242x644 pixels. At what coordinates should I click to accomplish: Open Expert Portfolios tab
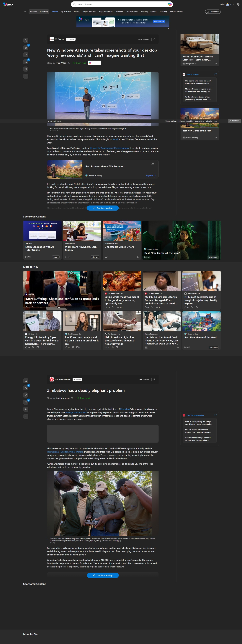[x=90, y=12]
